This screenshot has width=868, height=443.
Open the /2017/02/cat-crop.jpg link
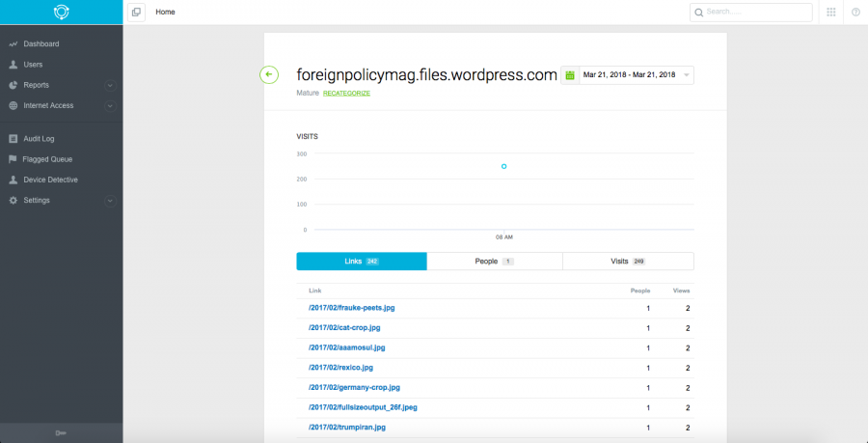coord(344,328)
